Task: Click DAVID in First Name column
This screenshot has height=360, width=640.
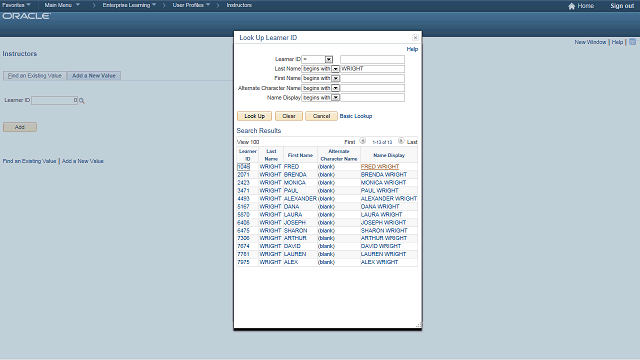Action: [292, 246]
